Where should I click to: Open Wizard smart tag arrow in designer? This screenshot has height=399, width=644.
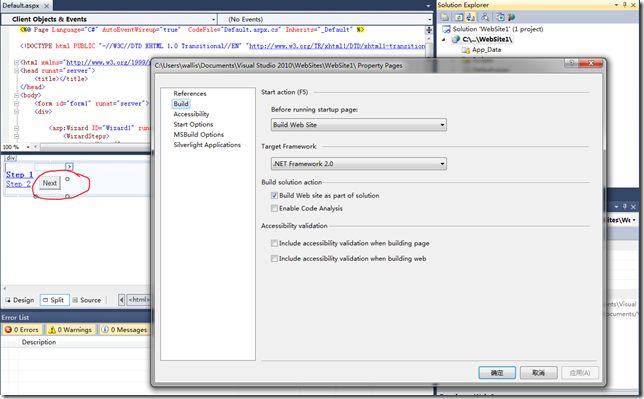(69, 167)
